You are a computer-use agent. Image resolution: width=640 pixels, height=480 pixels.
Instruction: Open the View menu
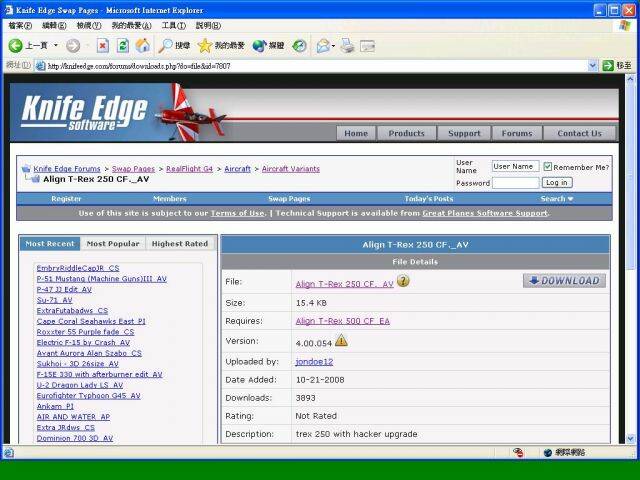pos(89,26)
